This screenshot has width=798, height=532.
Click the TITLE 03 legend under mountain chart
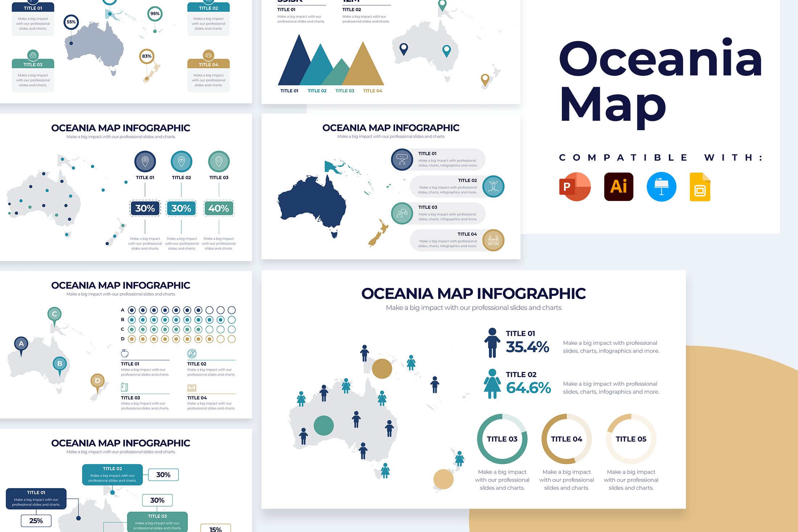[345, 91]
